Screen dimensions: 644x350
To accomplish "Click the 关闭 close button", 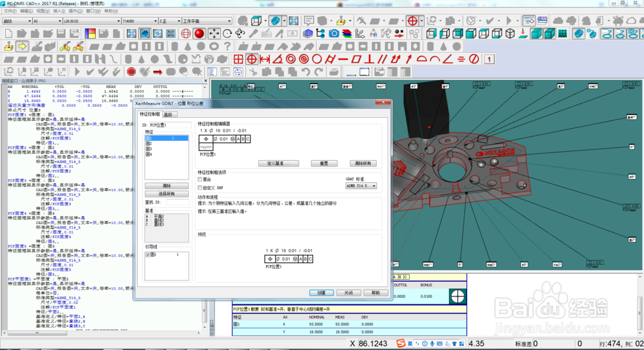I will [348, 293].
